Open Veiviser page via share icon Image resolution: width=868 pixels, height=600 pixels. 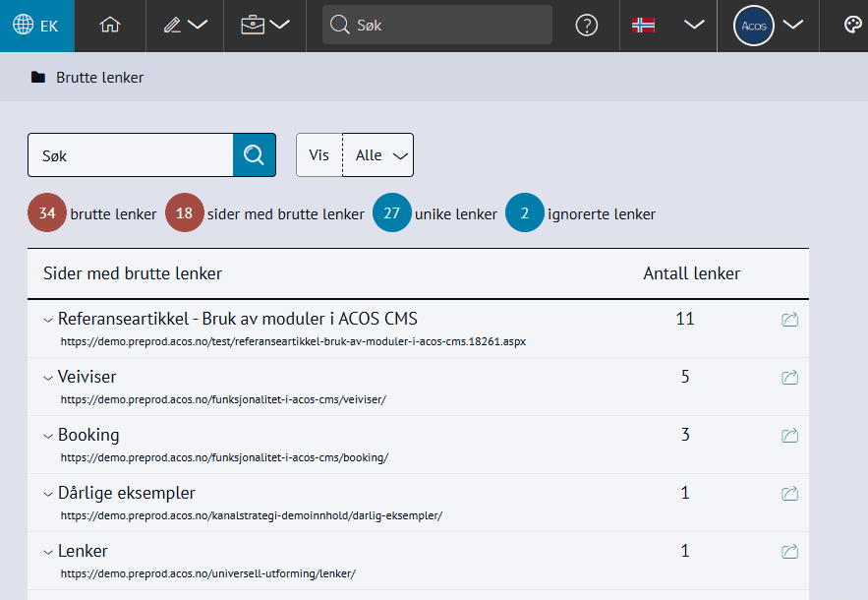788,377
